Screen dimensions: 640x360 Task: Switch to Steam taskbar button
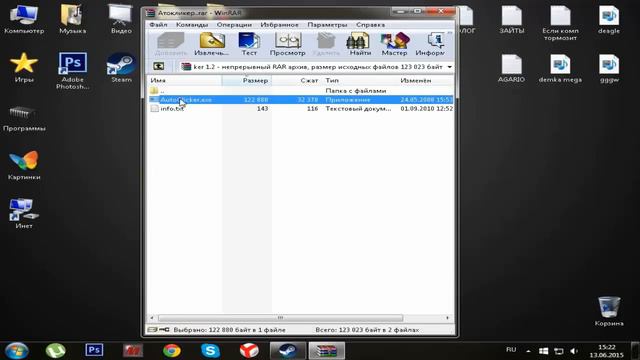tap(287, 351)
